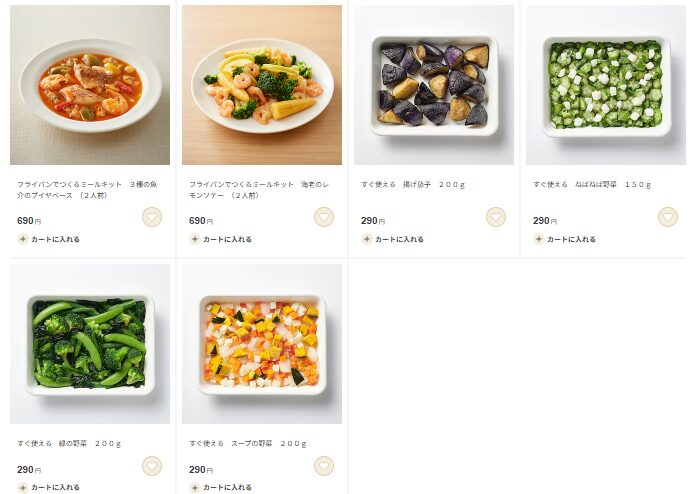The width and height of the screenshot is (694, 494).
Task: Click plus icon under bouillabaisse meal kit
Action: coord(23,240)
